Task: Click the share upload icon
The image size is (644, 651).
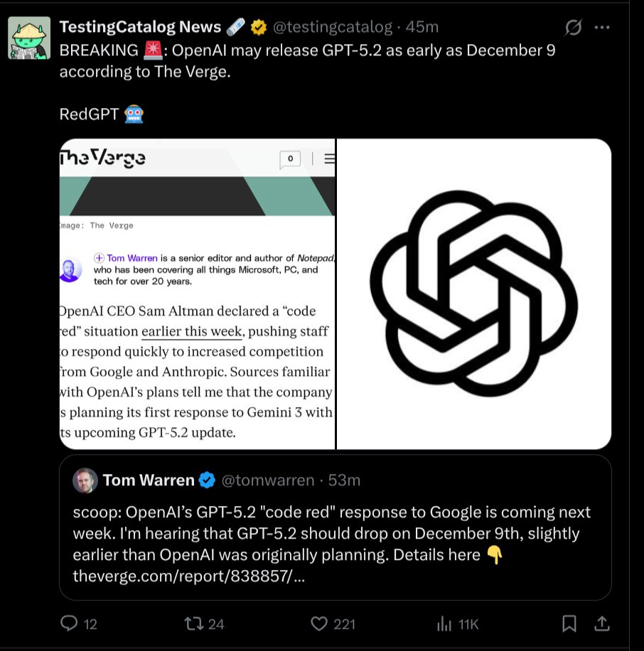Action: [601, 623]
